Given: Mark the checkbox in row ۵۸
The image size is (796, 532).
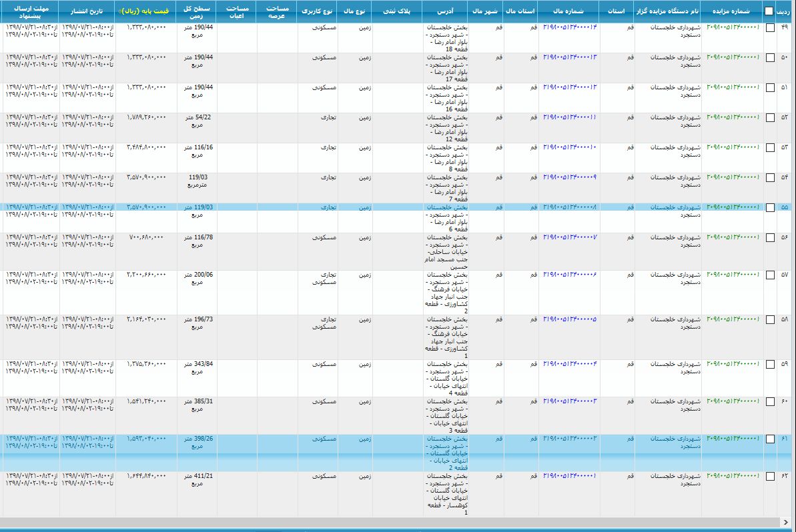Looking at the screenshot, I should point(771,320).
